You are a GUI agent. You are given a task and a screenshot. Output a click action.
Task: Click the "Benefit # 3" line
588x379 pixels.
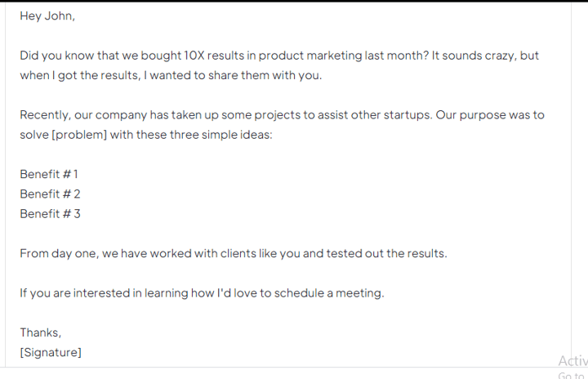pos(50,214)
